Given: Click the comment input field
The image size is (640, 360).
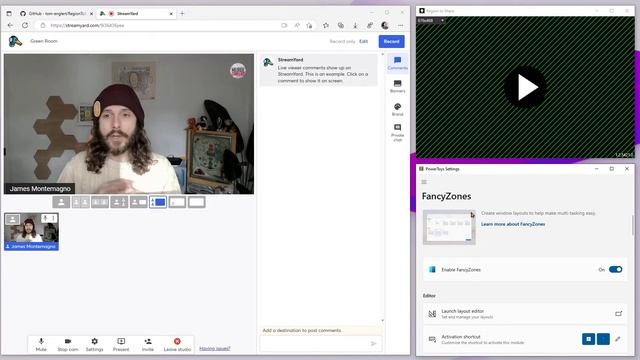Looking at the screenshot, I should click(316, 343).
